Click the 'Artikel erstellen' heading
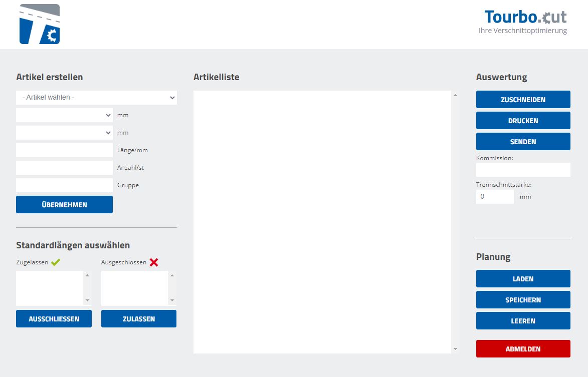Viewport: 588px width, 377px height. click(50, 77)
